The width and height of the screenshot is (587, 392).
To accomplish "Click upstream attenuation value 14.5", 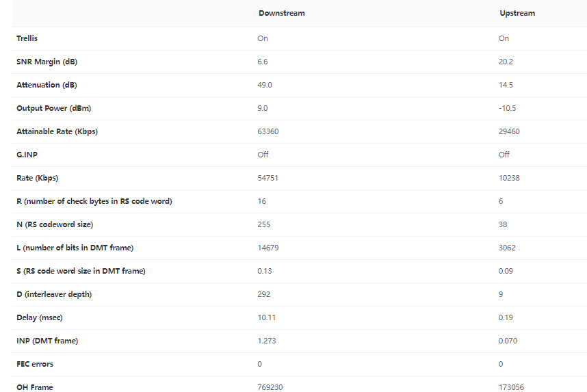I will (x=506, y=85).
